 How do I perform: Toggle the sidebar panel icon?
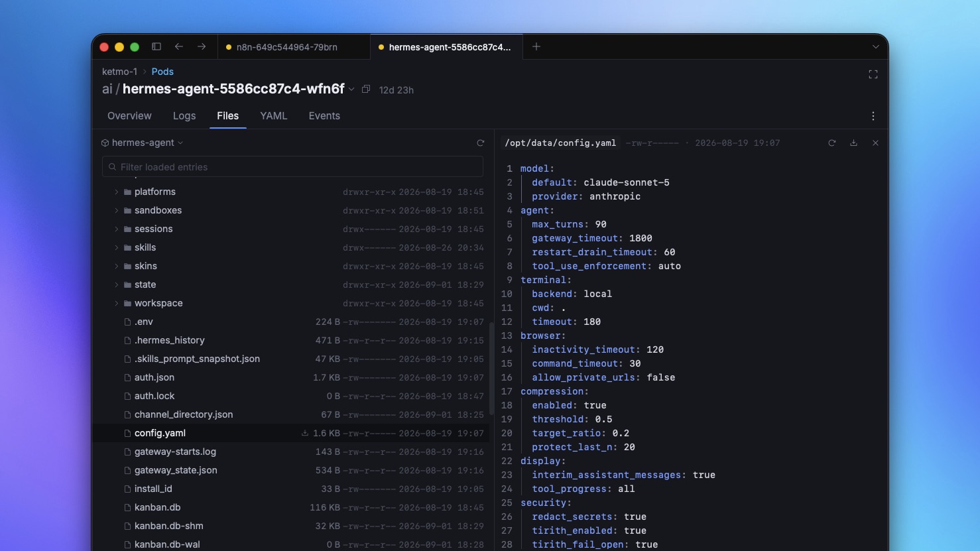pos(156,46)
